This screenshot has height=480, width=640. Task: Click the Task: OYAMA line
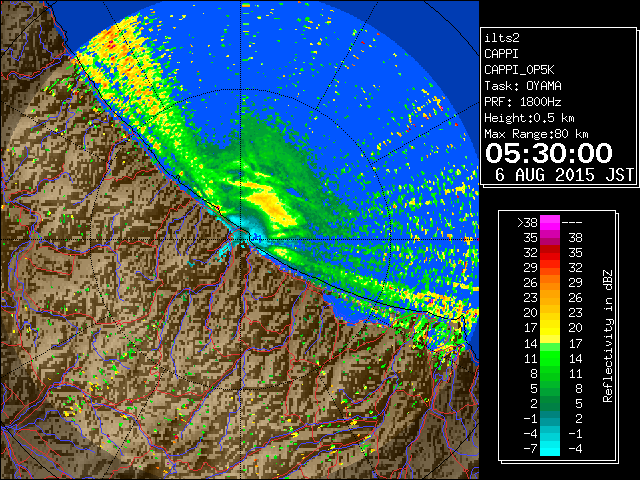pyautogui.click(x=523, y=86)
